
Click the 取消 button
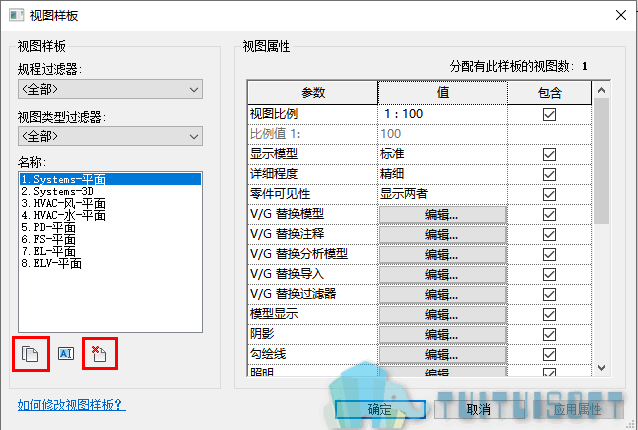(x=478, y=409)
